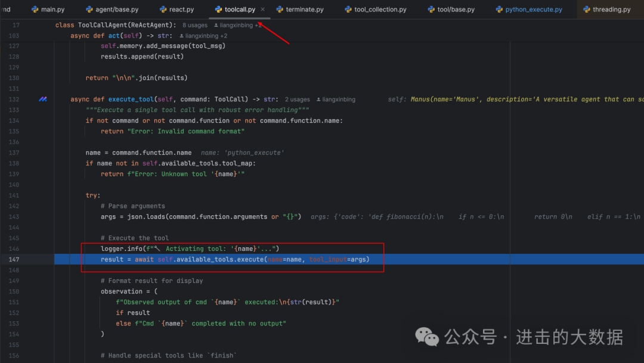Screen dimensions: 644x363
Task: Click 'return f"Error: Unknown tool' line
Action: pyautogui.click(x=172, y=173)
